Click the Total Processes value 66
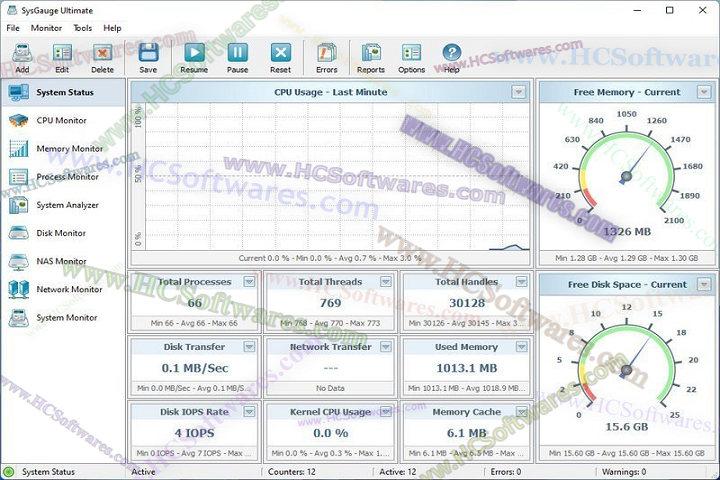This screenshot has height=480, width=720. click(x=195, y=303)
